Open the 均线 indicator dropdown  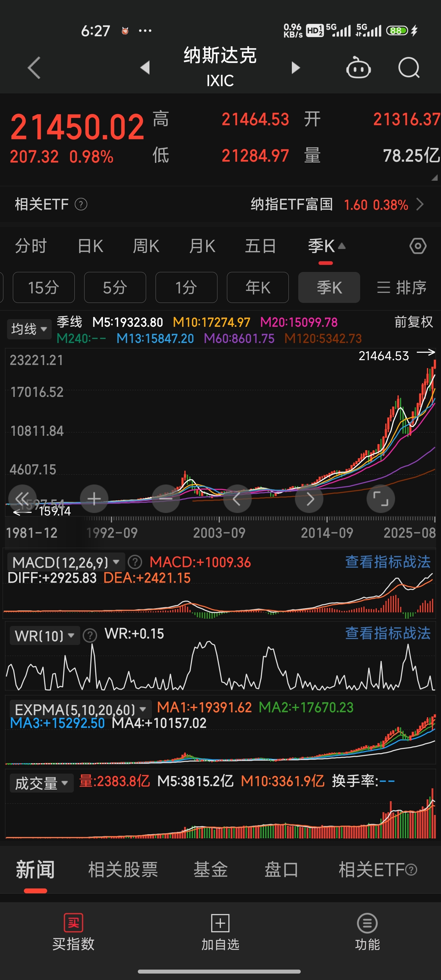tap(29, 329)
